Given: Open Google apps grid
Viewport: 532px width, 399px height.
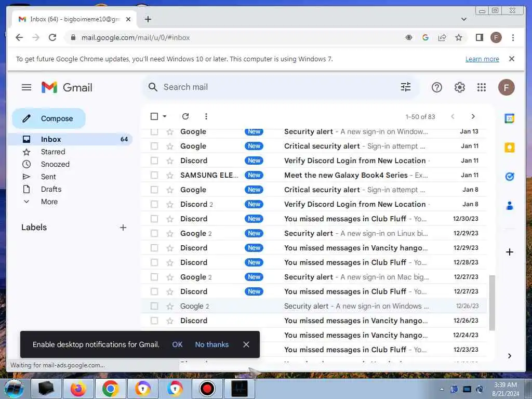Looking at the screenshot, I should [482, 87].
